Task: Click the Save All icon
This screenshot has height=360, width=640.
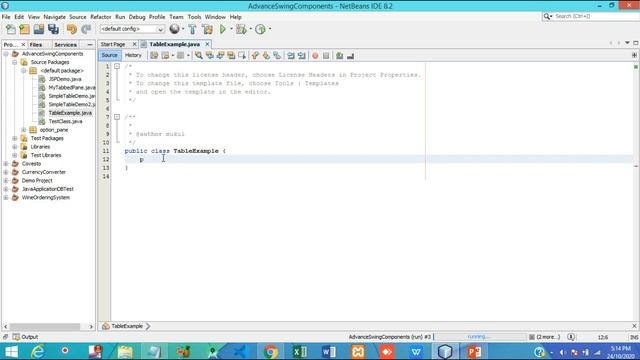Action: point(53,29)
